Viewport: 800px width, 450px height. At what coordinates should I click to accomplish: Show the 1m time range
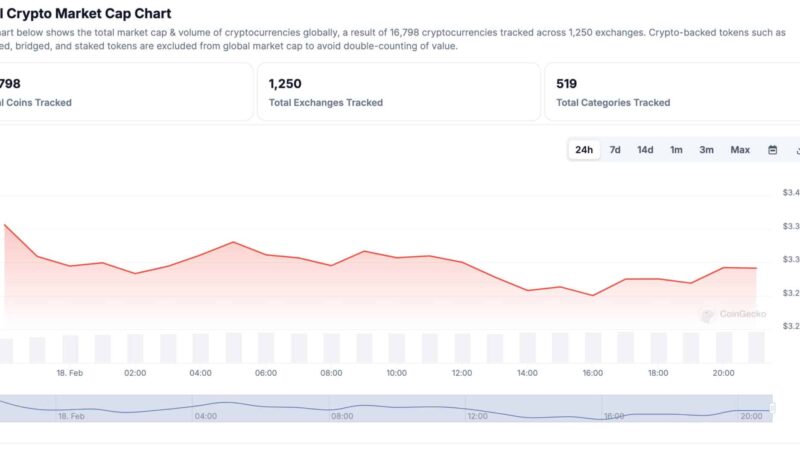click(x=676, y=150)
